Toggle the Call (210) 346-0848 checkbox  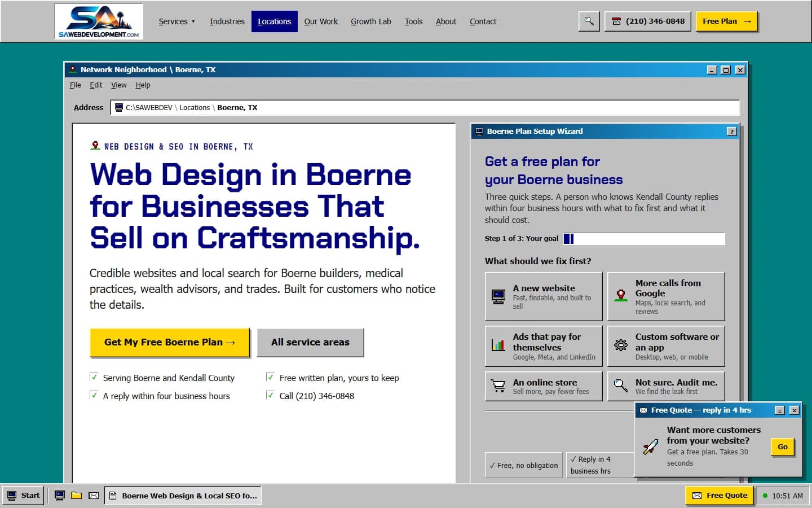(270, 395)
